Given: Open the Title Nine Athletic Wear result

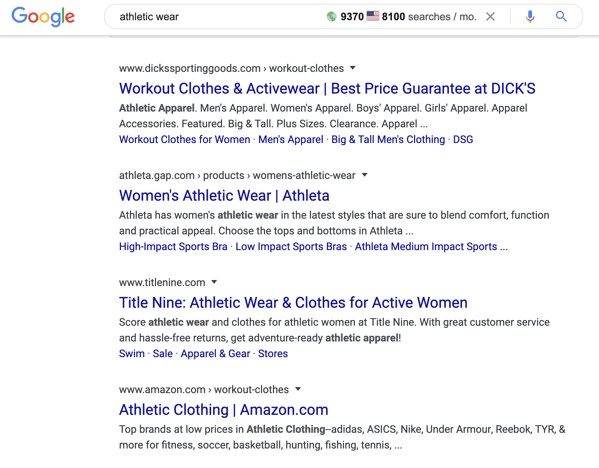Looking at the screenshot, I should click(x=293, y=303).
